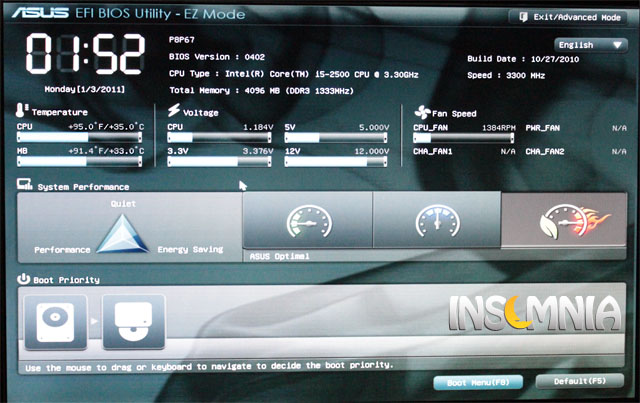Click the System Performance monitor icon

(24, 185)
